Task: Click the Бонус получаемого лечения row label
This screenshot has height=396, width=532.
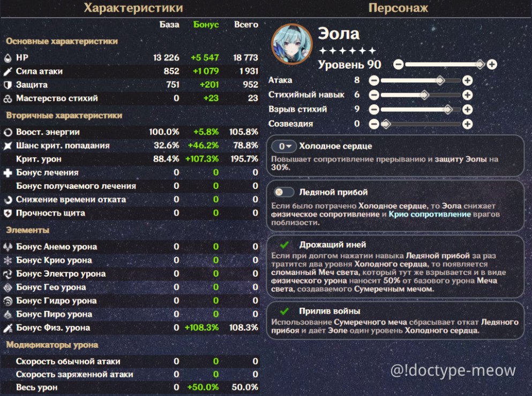Action: click(x=76, y=186)
